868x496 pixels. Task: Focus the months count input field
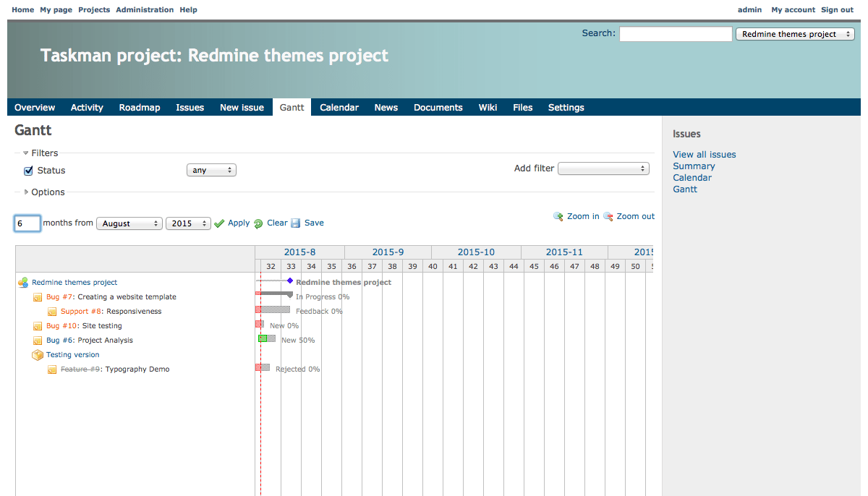(x=27, y=223)
